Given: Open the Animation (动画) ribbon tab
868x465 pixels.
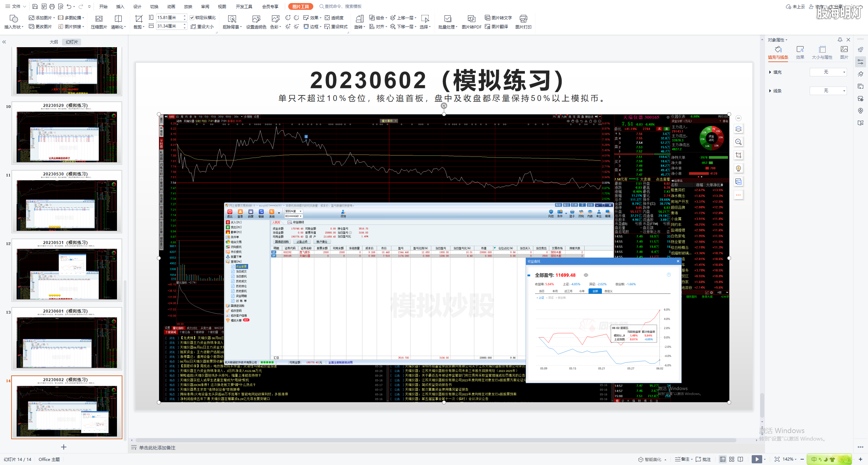Looking at the screenshot, I should tap(171, 6).
